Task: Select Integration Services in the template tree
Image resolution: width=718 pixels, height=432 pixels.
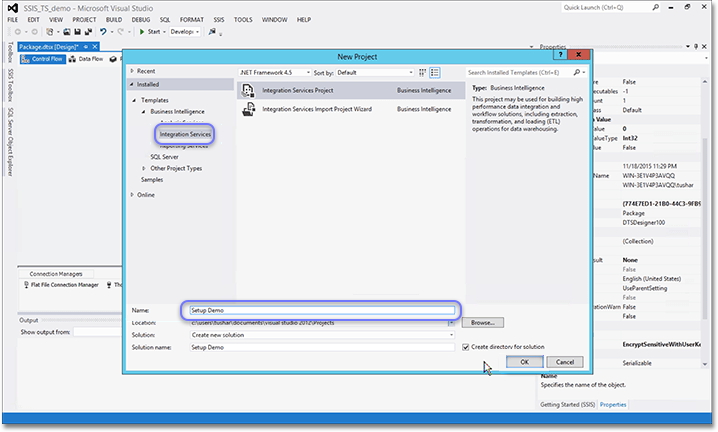Action: point(185,134)
